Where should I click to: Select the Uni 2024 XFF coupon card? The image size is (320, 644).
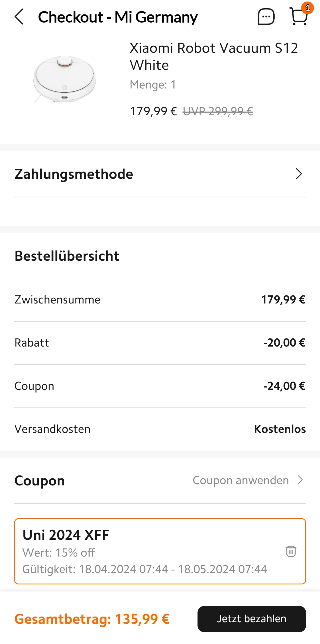click(160, 551)
